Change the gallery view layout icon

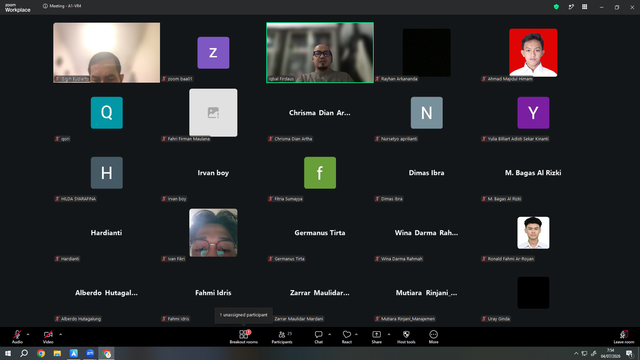(584, 7)
